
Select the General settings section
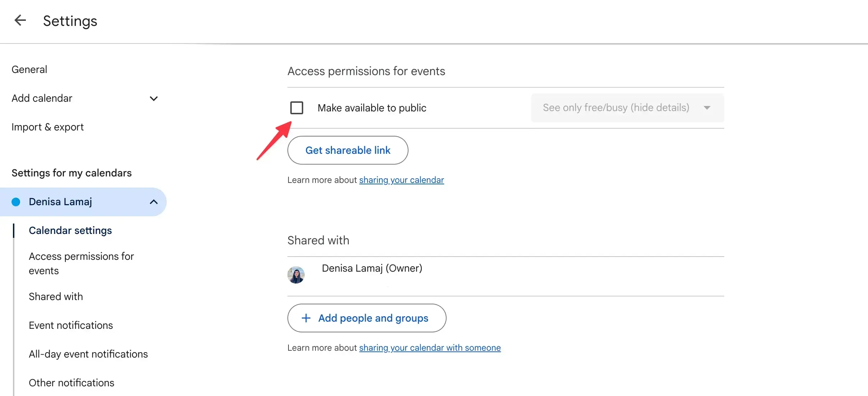pyautogui.click(x=29, y=69)
